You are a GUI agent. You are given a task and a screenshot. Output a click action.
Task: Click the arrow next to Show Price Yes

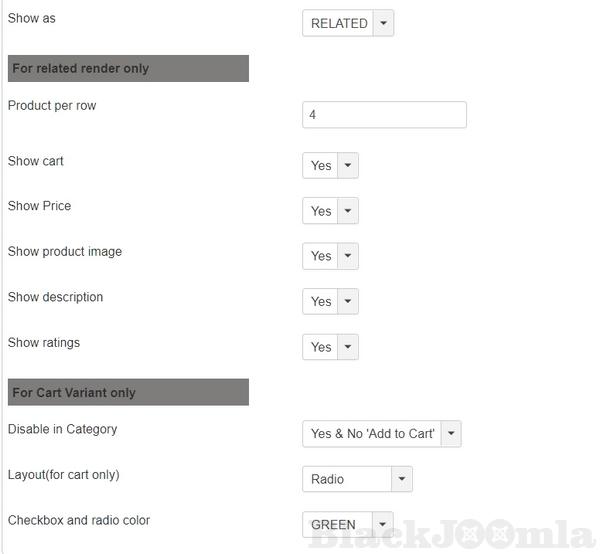(x=348, y=211)
